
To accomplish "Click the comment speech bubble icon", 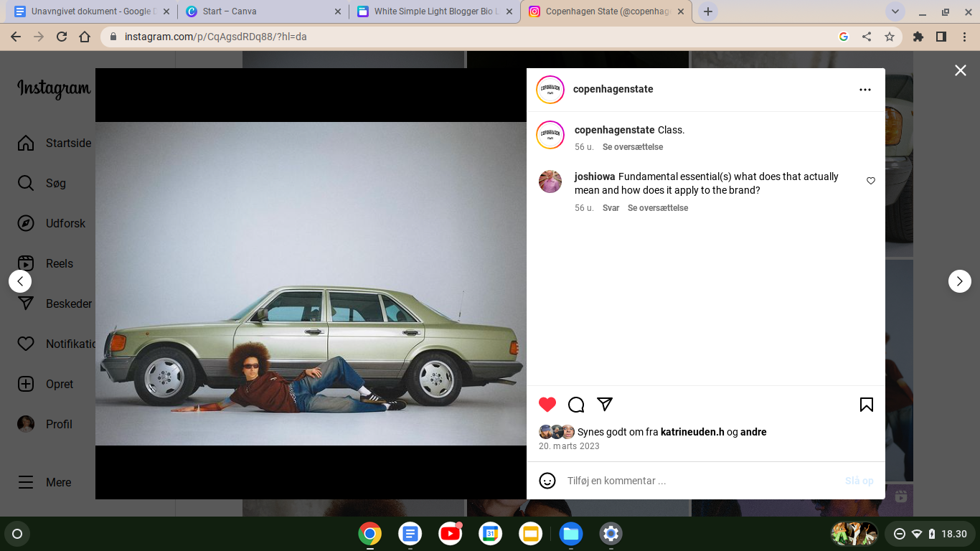I will 576,405.
